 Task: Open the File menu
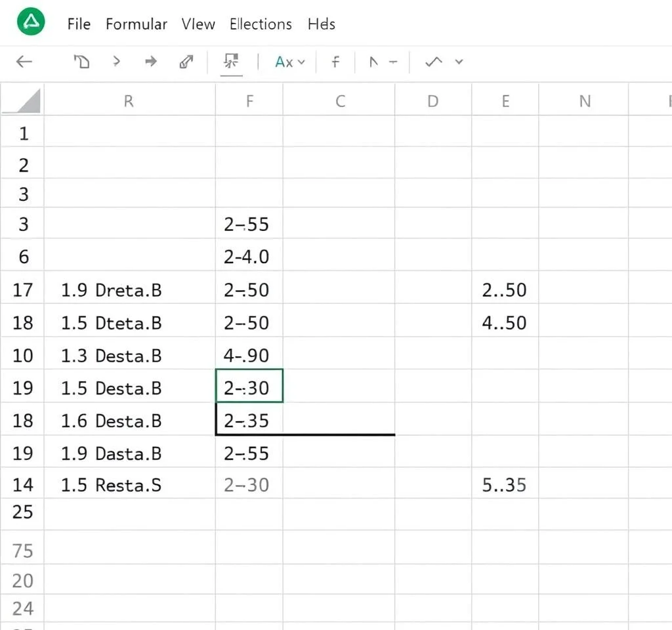tap(79, 24)
